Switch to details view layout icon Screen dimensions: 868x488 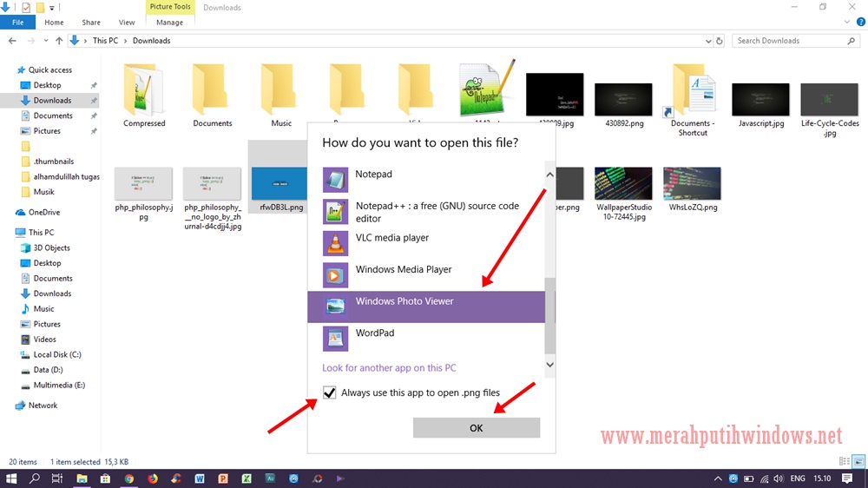click(x=845, y=461)
